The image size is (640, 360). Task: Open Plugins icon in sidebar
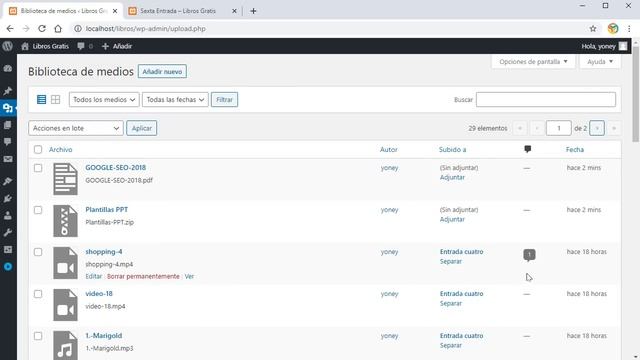8,198
